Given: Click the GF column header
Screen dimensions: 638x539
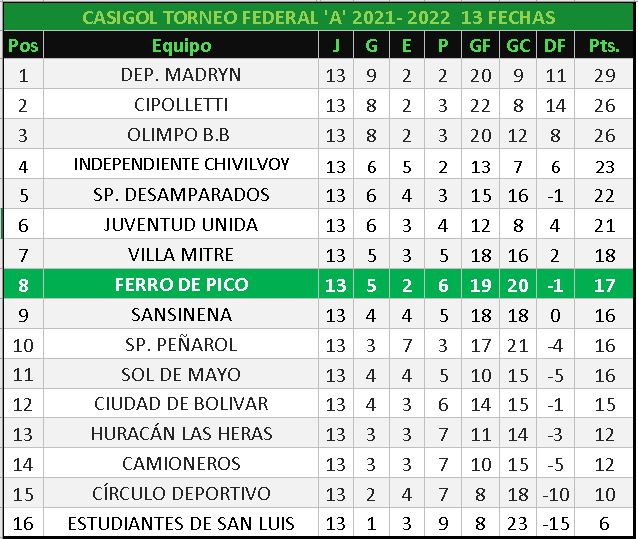Looking at the screenshot, I should coord(481,45).
